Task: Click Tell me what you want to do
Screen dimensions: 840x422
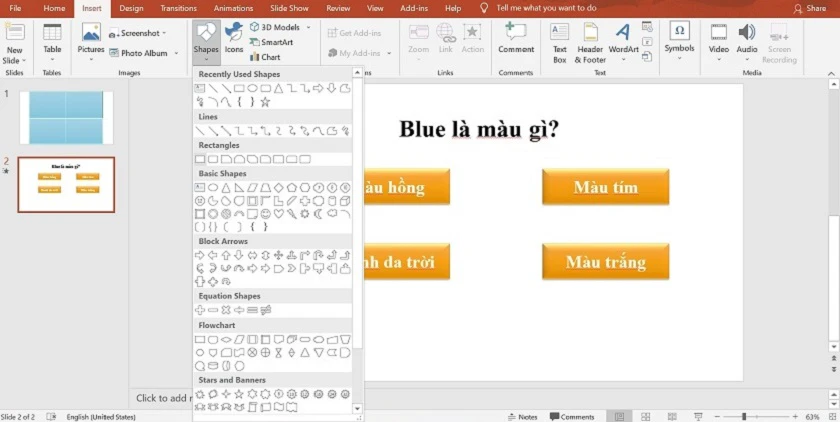Action: (545, 9)
